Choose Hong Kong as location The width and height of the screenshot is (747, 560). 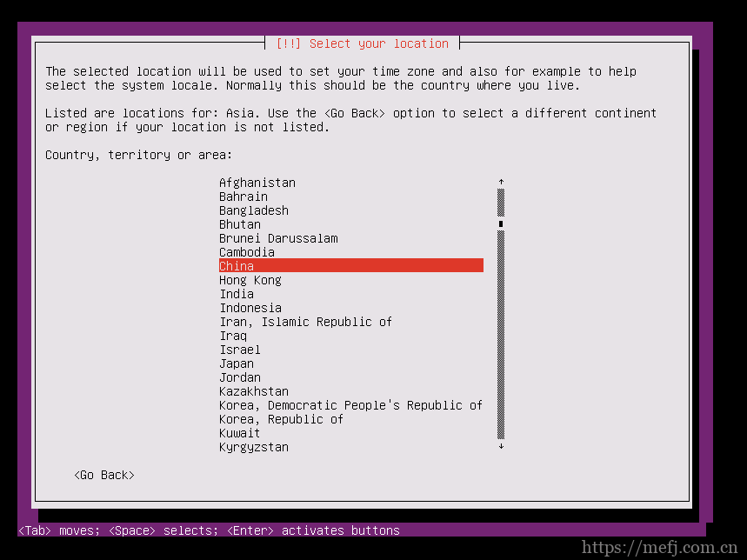(250, 280)
